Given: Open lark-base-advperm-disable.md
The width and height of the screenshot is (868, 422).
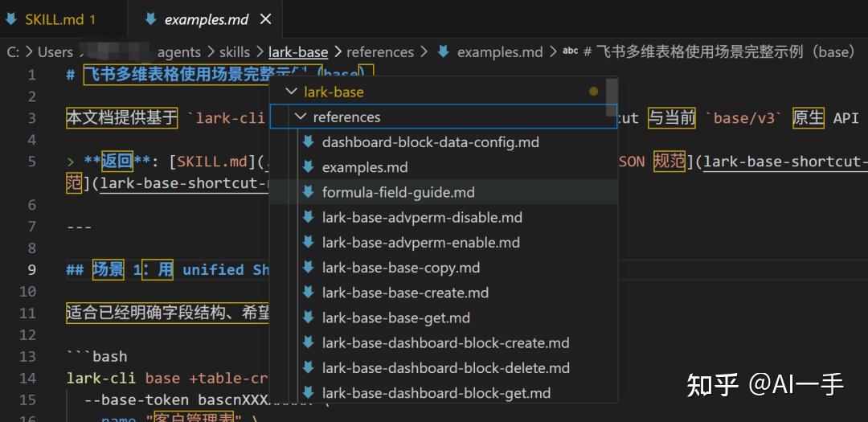Looking at the screenshot, I should point(423,217).
